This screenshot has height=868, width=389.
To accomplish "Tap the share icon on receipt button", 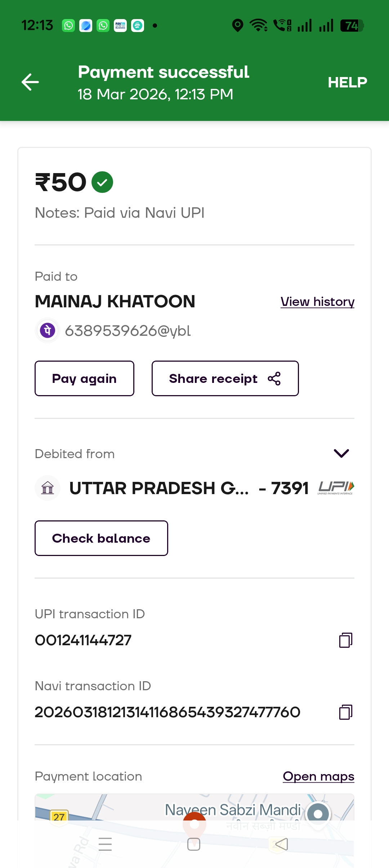I will [x=274, y=379].
